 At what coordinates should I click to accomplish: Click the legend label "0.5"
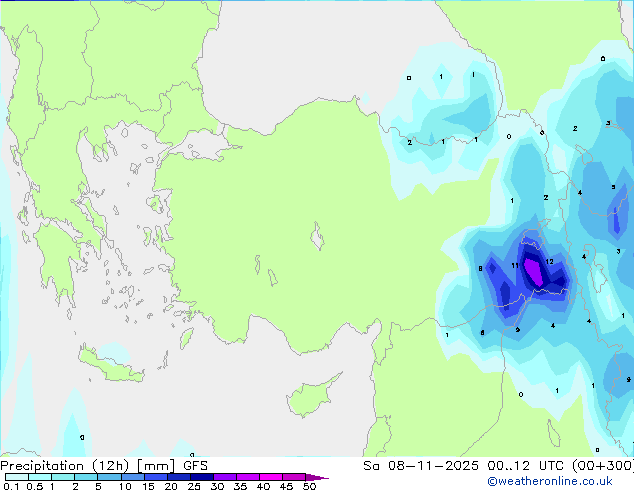(35, 486)
